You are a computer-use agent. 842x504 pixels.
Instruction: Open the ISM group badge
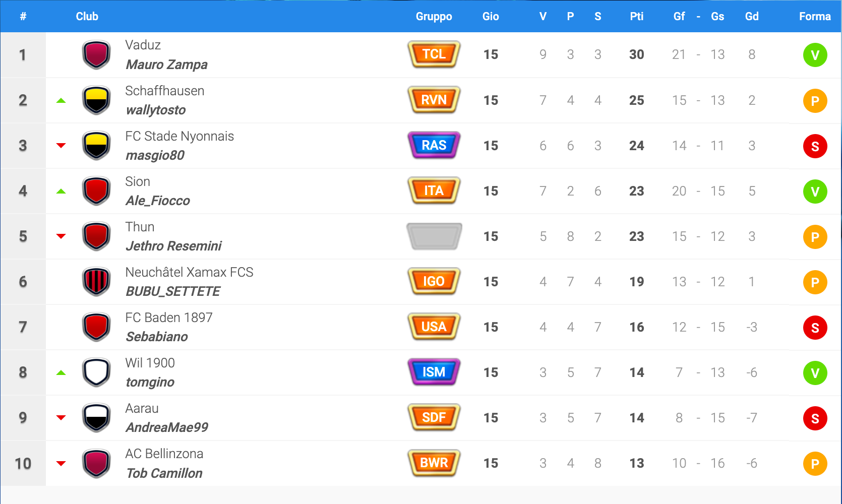click(x=434, y=372)
